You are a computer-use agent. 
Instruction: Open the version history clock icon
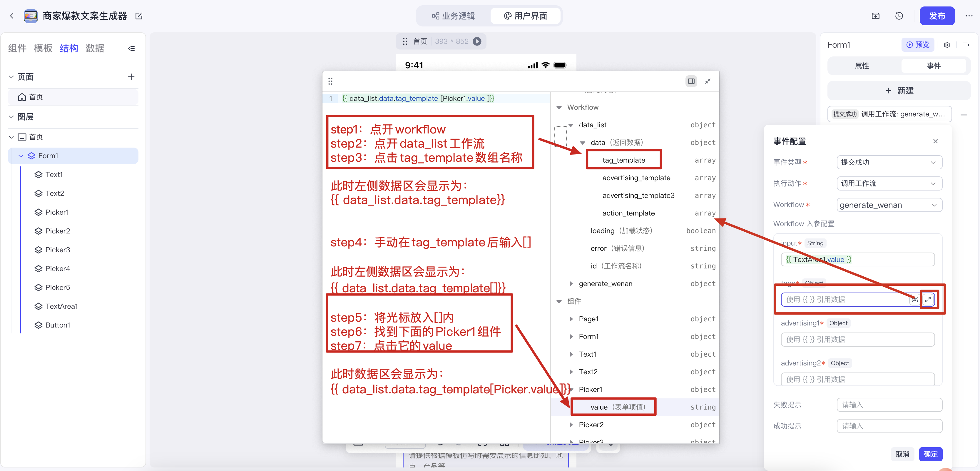[x=899, y=16]
